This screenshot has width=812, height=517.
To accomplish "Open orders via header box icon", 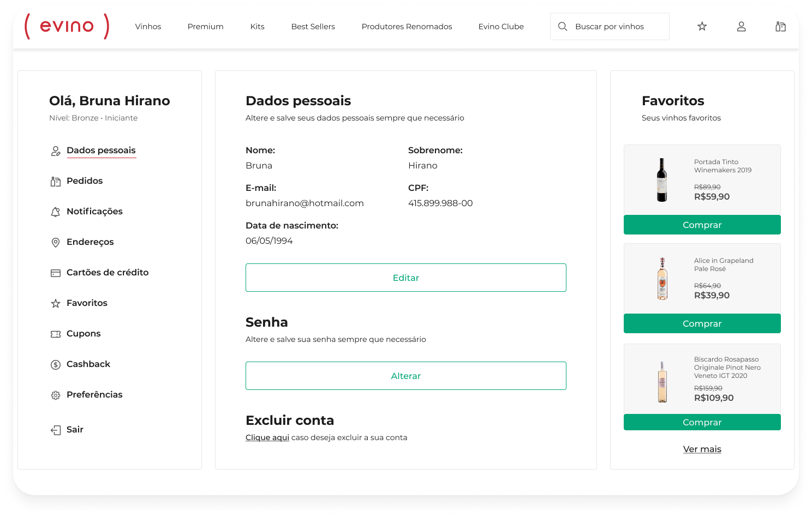I will click(x=781, y=26).
